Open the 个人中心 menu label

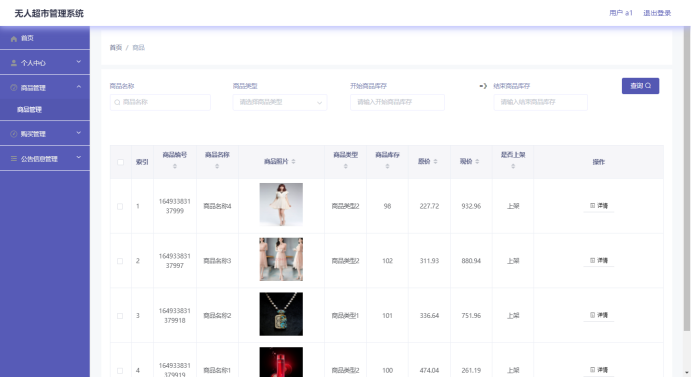(x=33, y=63)
